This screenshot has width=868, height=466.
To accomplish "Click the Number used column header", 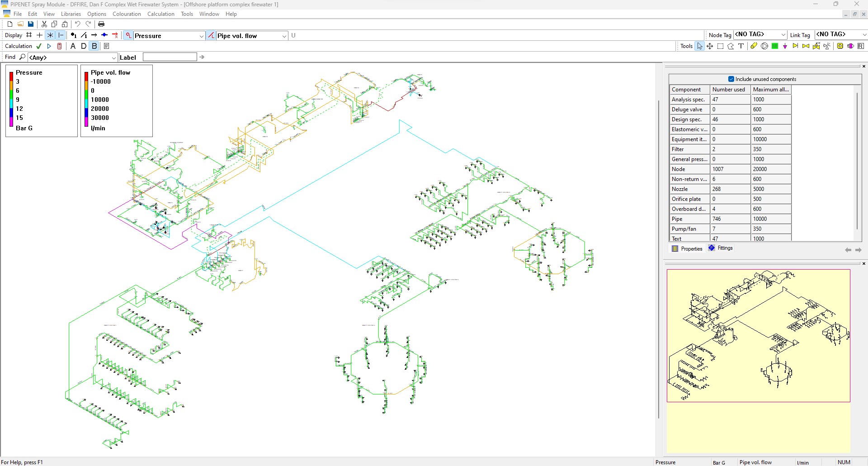I will [731, 90].
